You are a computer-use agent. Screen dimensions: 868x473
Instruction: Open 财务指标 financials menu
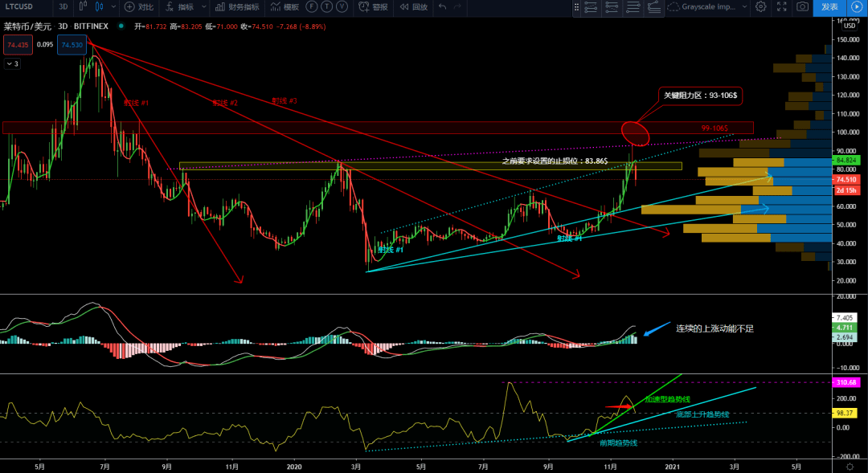point(237,7)
